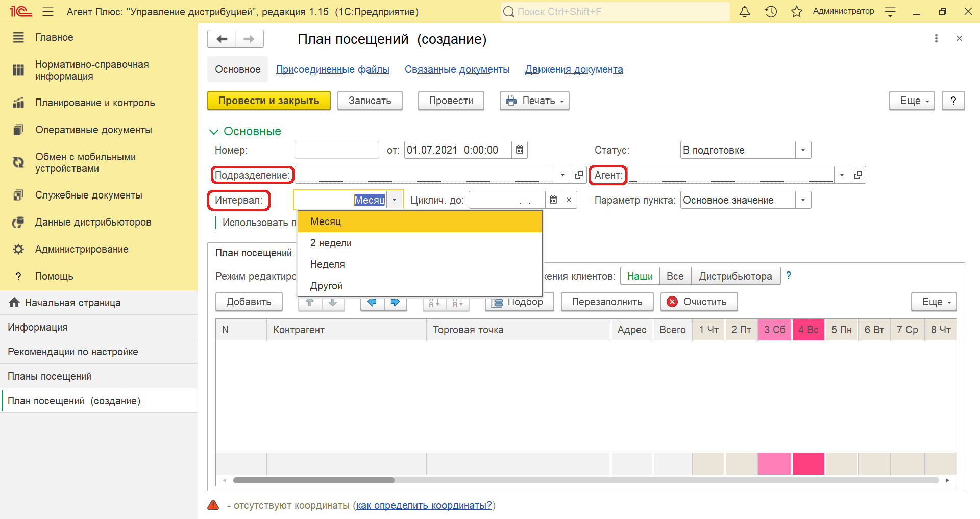The width and height of the screenshot is (980, 519).
Task: Click Очистить button
Action: [x=699, y=302]
